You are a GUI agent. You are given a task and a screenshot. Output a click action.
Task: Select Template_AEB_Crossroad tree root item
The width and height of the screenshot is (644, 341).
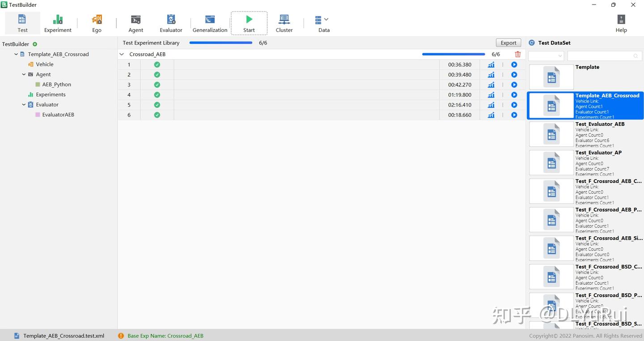click(58, 54)
